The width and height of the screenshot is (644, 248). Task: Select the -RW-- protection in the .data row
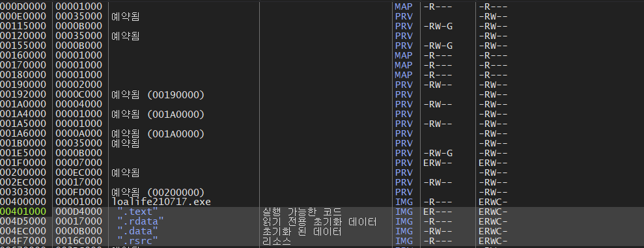tap(438, 231)
